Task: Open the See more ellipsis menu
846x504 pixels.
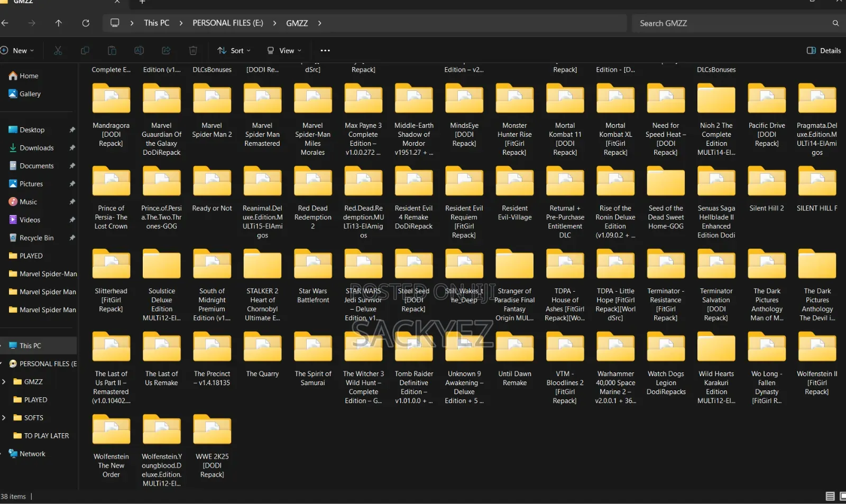Action: [325, 51]
